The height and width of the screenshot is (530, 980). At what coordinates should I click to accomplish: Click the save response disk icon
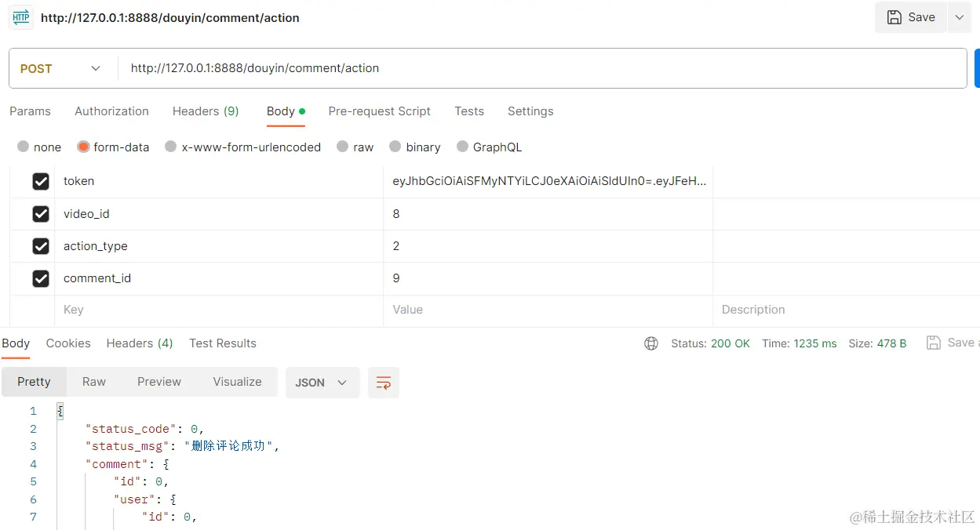click(x=934, y=343)
